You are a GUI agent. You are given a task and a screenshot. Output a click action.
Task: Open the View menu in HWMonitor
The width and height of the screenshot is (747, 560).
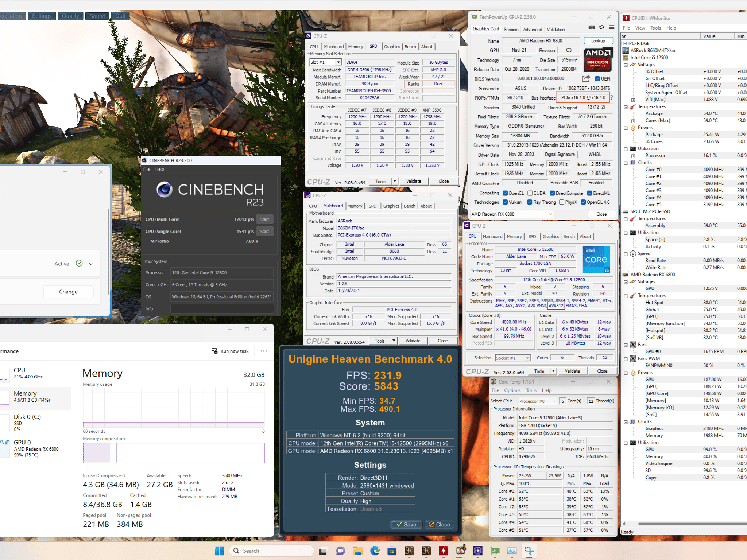pos(640,28)
